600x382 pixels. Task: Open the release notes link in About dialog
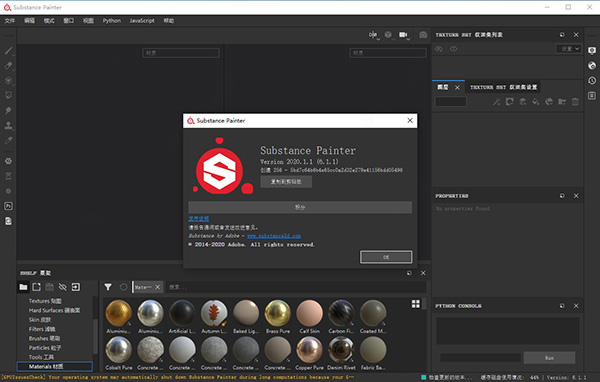click(199, 219)
